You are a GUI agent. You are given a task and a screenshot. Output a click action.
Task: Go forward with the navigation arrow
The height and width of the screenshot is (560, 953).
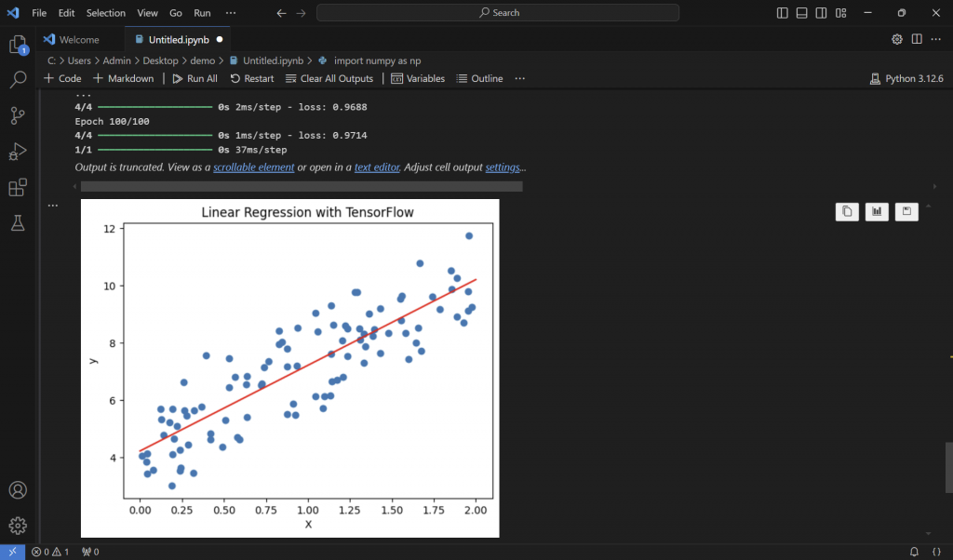(x=301, y=13)
